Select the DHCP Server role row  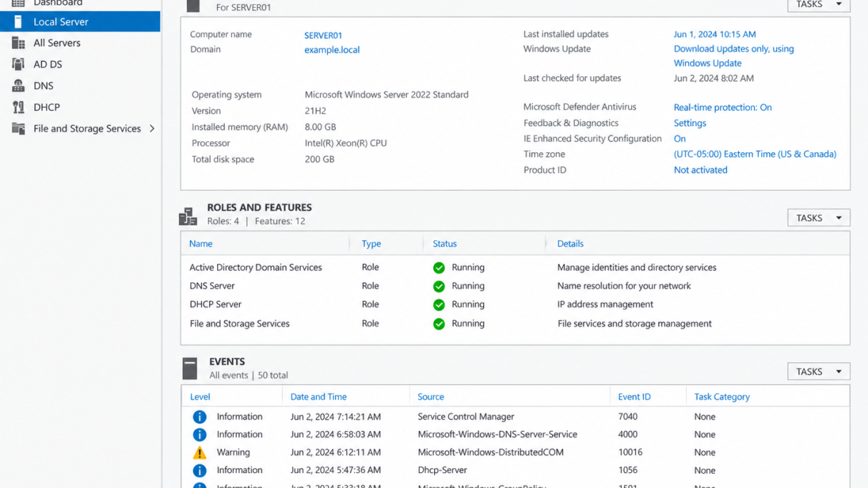tap(515, 304)
